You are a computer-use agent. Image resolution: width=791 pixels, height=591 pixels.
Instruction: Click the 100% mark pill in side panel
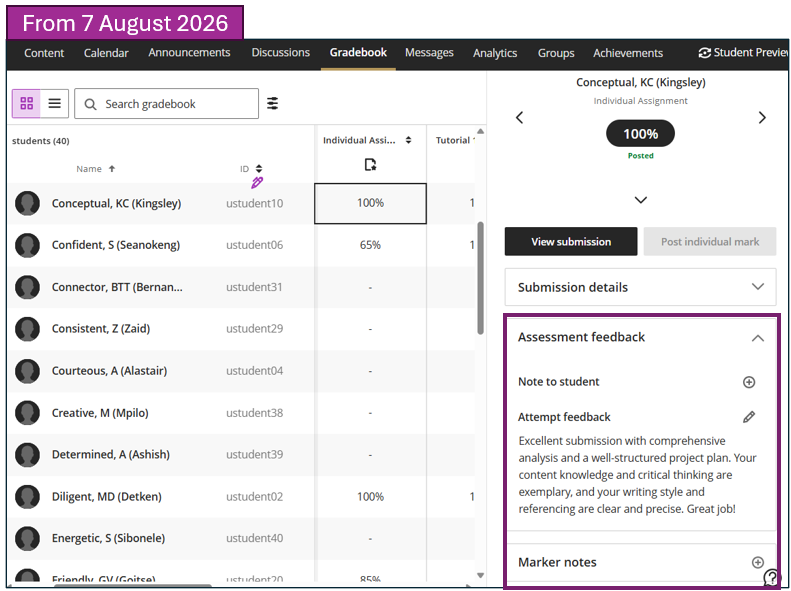coord(640,134)
